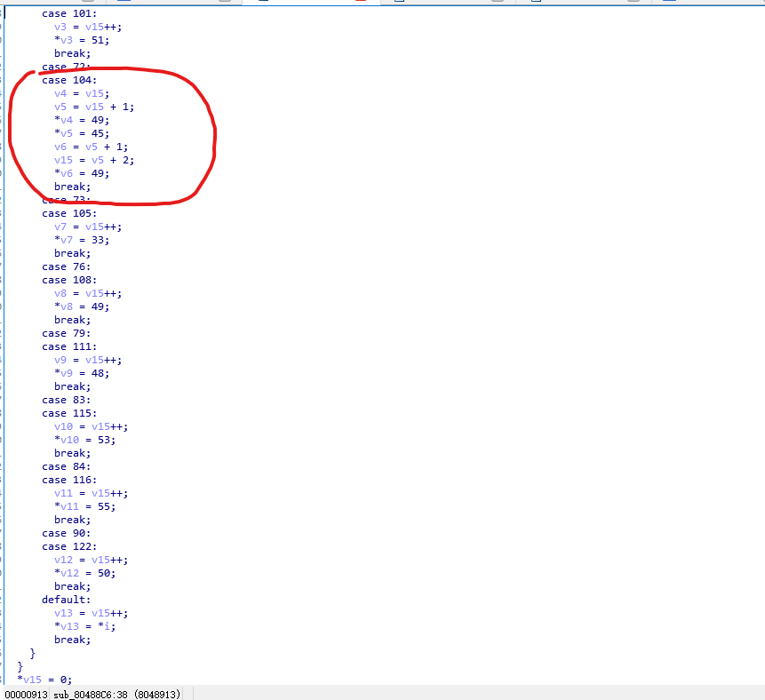Image resolution: width=765 pixels, height=700 pixels.
Task: Click the 'case 90:' label
Action: 67,533
